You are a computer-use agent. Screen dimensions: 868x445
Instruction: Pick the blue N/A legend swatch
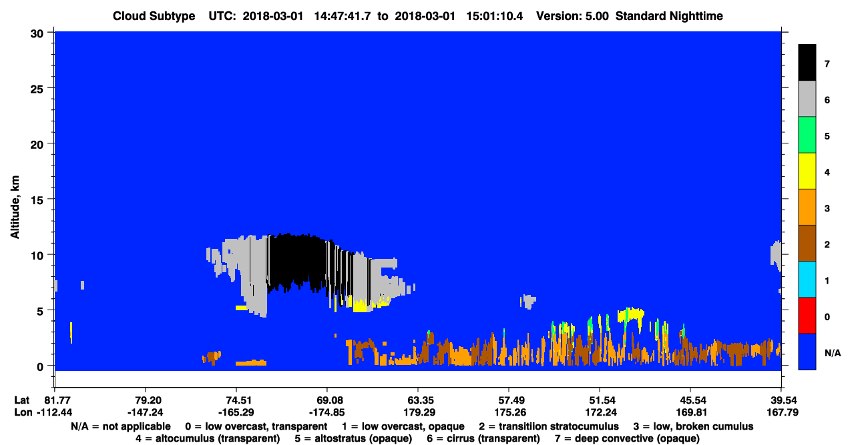click(x=807, y=352)
